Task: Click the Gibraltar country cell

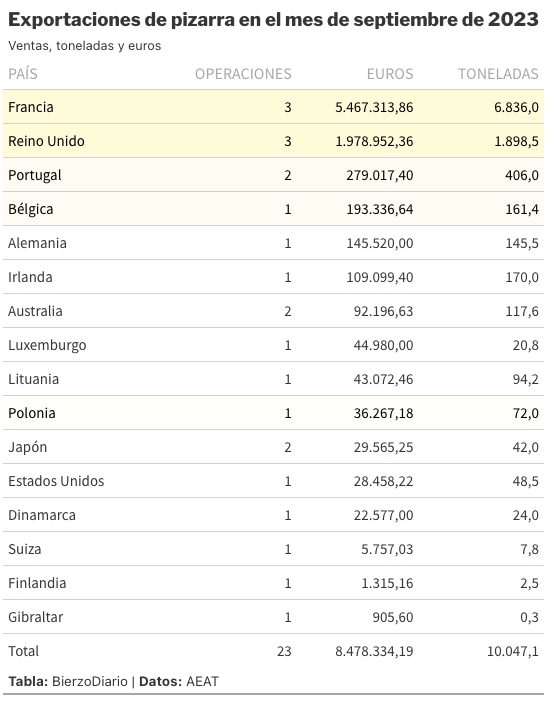Action: tap(35, 617)
